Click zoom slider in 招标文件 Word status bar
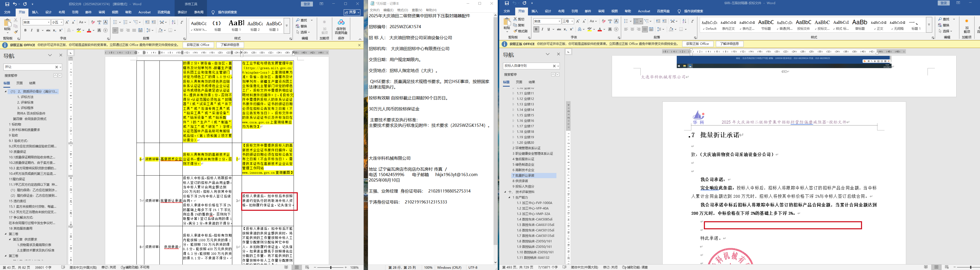This screenshot has height=270, width=980. coord(331,267)
